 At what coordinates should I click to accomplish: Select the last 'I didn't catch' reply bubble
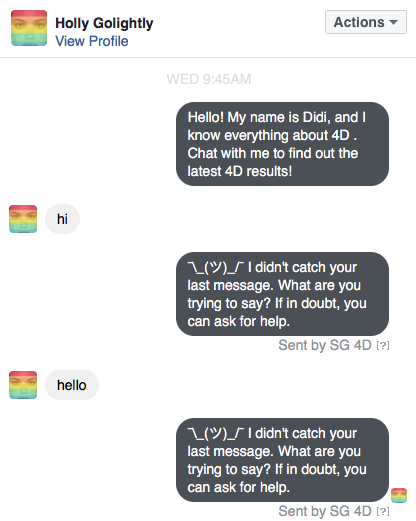pyautogui.click(x=282, y=460)
